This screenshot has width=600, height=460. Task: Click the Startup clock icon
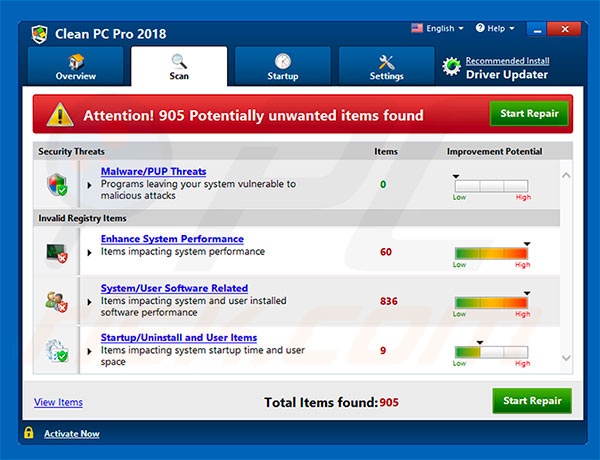pos(283,61)
